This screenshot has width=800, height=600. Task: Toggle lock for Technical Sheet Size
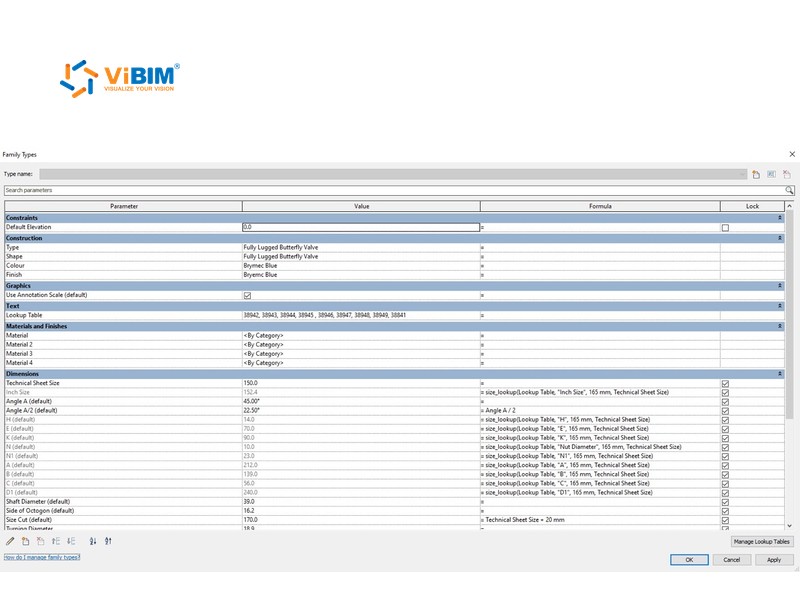click(x=726, y=384)
